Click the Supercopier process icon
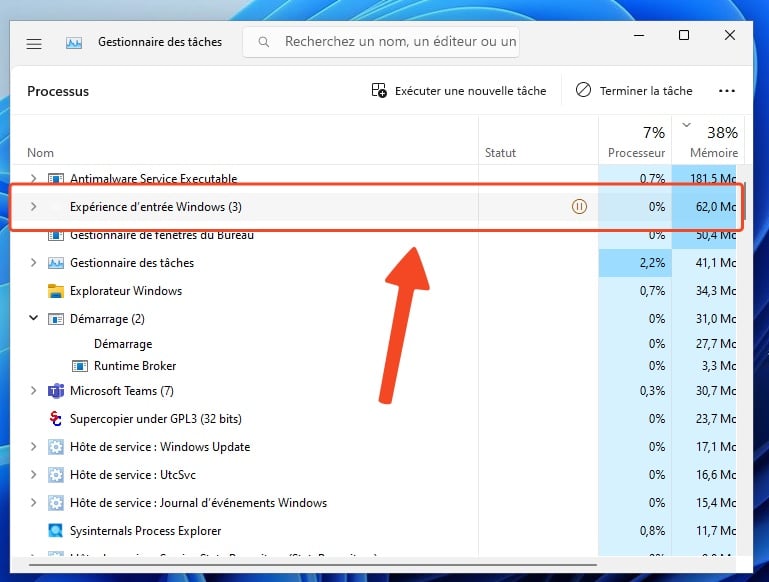The width and height of the screenshot is (769, 582). pyautogui.click(x=55, y=419)
